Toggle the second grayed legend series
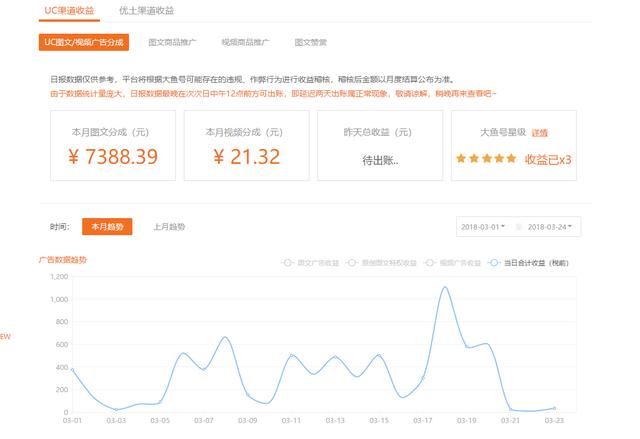The width and height of the screenshot is (640, 439). (x=381, y=263)
